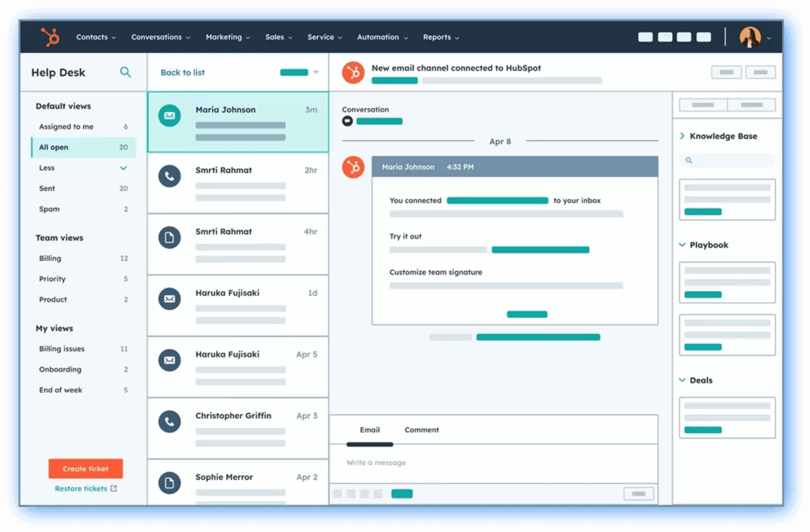
Task: Open the Marketing menu
Action: click(x=228, y=37)
